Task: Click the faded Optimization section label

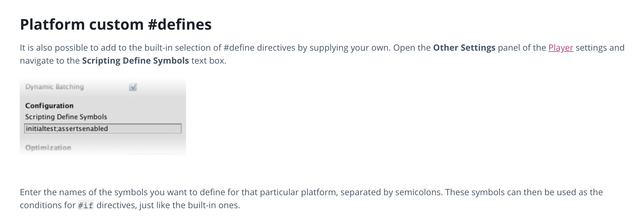Action: 48,148
